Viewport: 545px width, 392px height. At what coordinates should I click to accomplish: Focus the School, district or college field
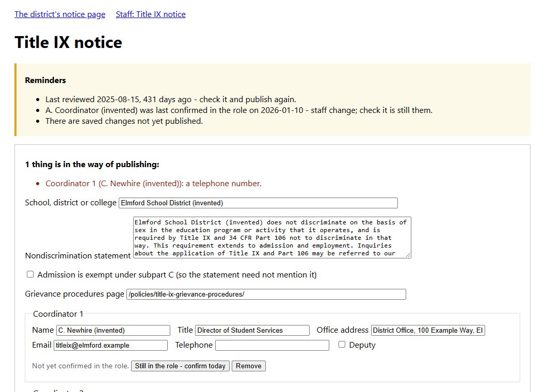coord(258,203)
